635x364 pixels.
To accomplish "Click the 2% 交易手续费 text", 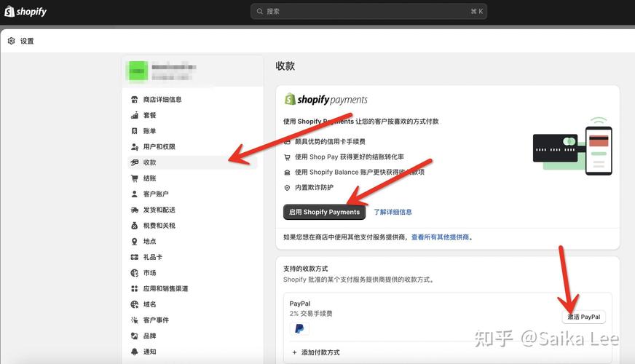I will coord(311,313).
